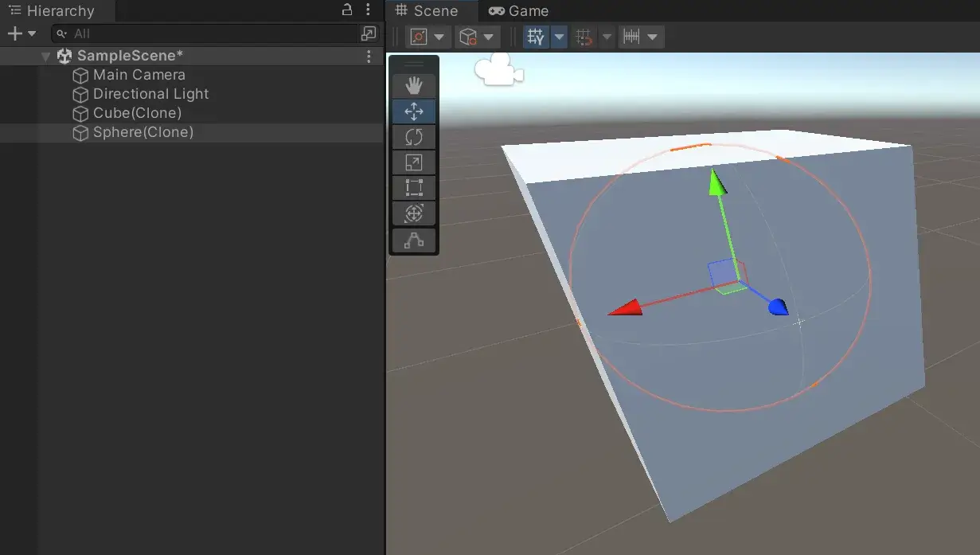This screenshot has width=980, height=555.
Task: Toggle grid snapping
Action: [x=585, y=37]
